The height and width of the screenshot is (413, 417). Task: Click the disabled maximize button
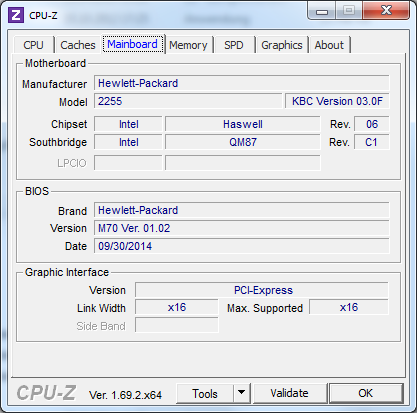349,11
